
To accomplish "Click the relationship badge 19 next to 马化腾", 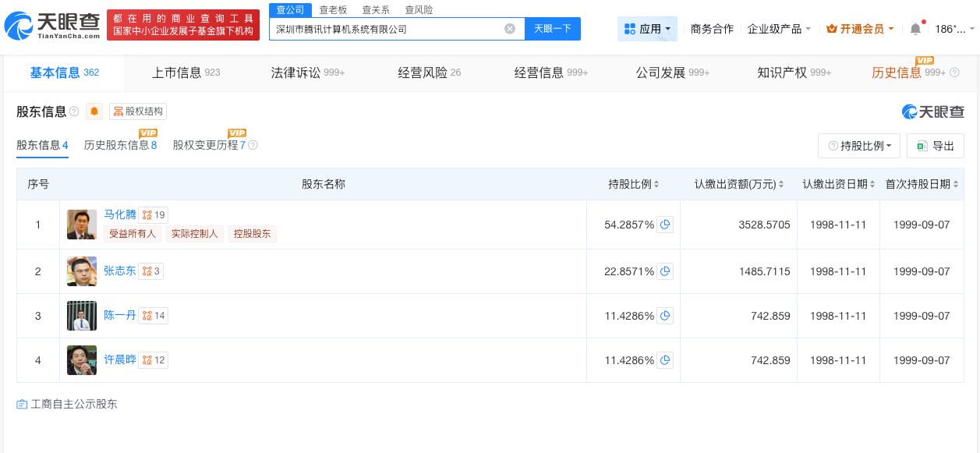I will pos(152,214).
